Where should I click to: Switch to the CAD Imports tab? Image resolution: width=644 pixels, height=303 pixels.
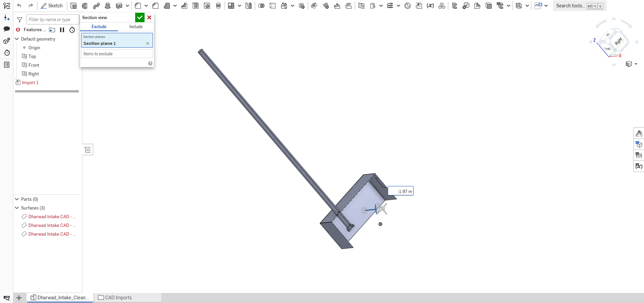[118, 298]
